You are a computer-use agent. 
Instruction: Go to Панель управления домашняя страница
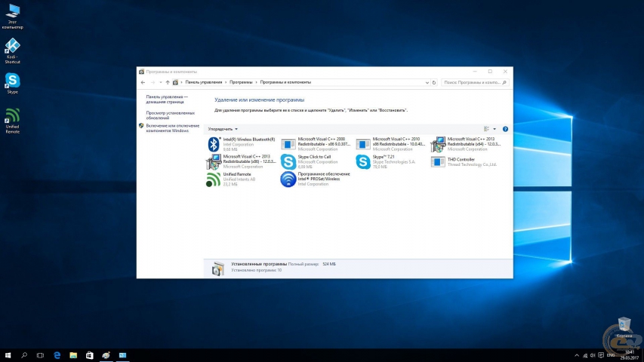(167, 100)
